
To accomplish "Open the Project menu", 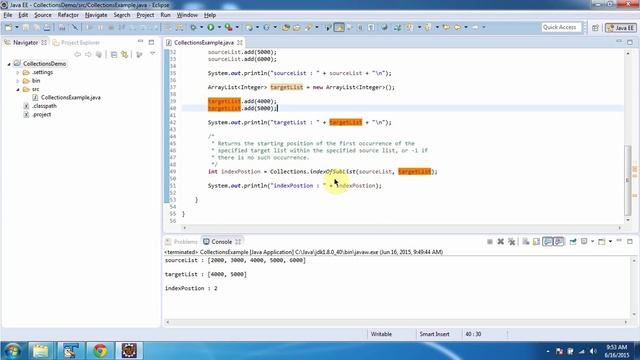I will (x=145, y=15).
